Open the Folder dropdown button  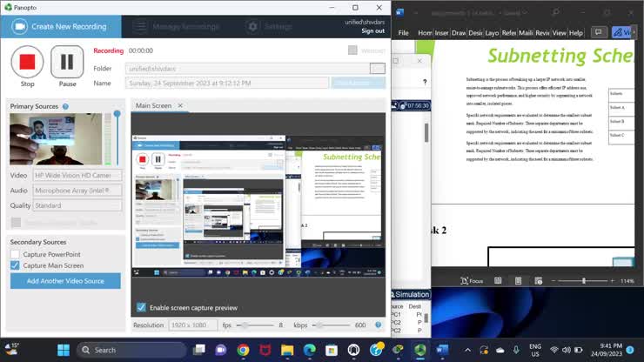(377, 68)
